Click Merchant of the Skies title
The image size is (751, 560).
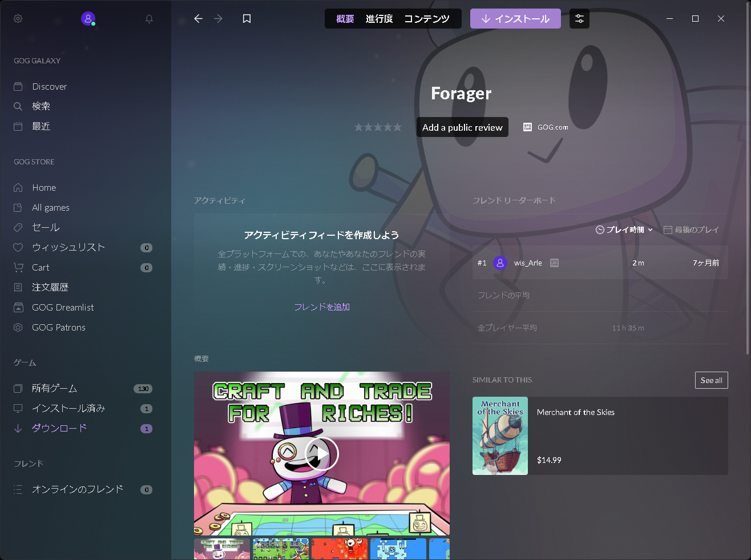click(576, 412)
